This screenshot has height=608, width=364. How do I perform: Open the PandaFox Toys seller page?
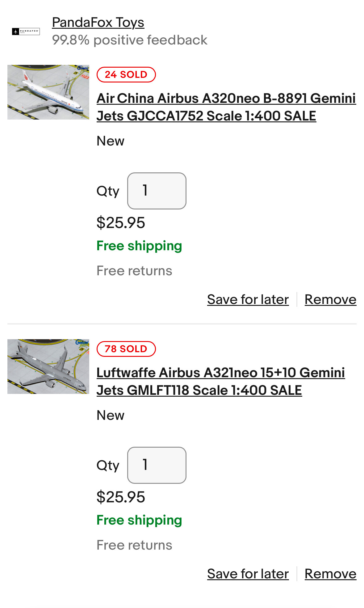click(98, 23)
